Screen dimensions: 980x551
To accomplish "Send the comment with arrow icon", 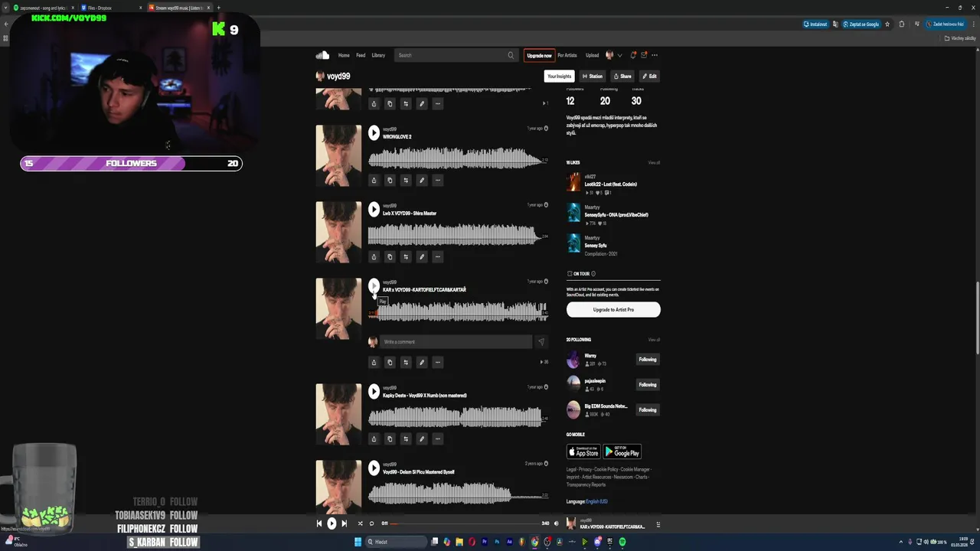I will point(541,342).
